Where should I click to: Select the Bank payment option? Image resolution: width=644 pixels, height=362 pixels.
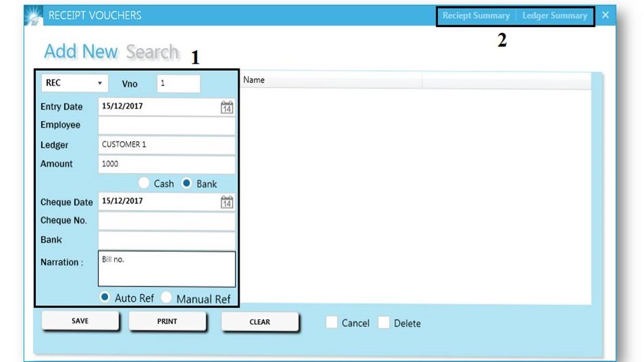pyautogui.click(x=186, y=183)
